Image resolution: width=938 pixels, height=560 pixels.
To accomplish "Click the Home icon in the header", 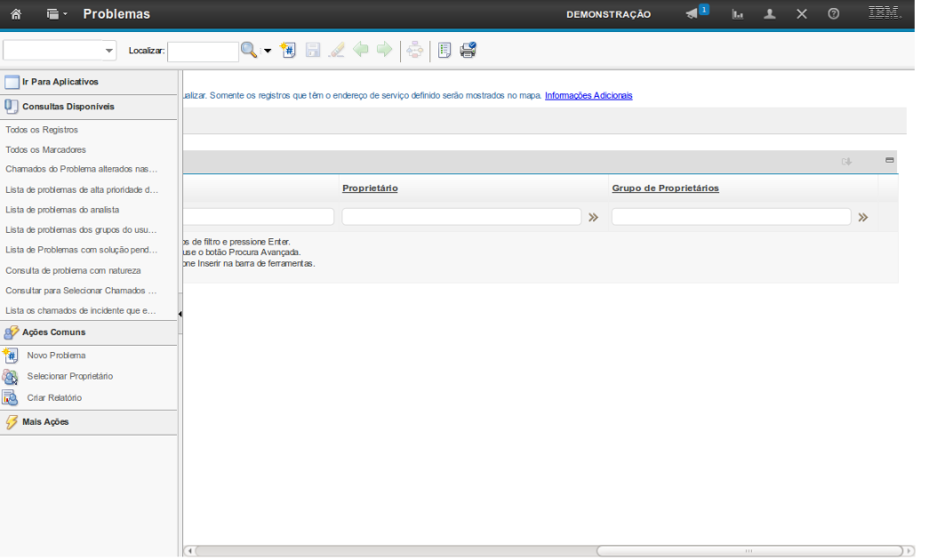I will [x=16, y=14].
